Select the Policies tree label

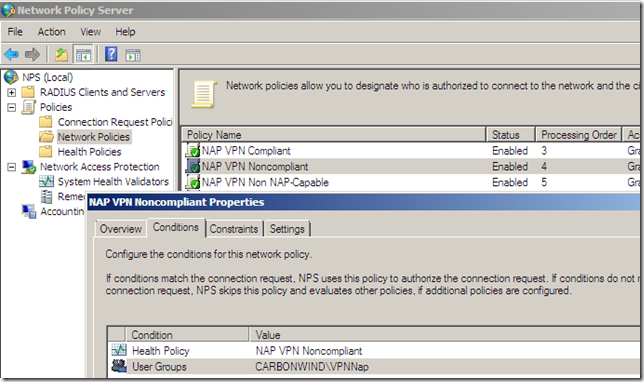(x=56, y=107)
